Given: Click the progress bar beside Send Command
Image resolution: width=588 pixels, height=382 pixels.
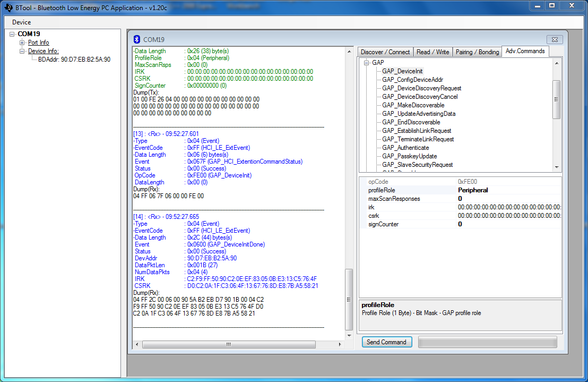Looking at the screenshot, I should (x=488, y=342).
